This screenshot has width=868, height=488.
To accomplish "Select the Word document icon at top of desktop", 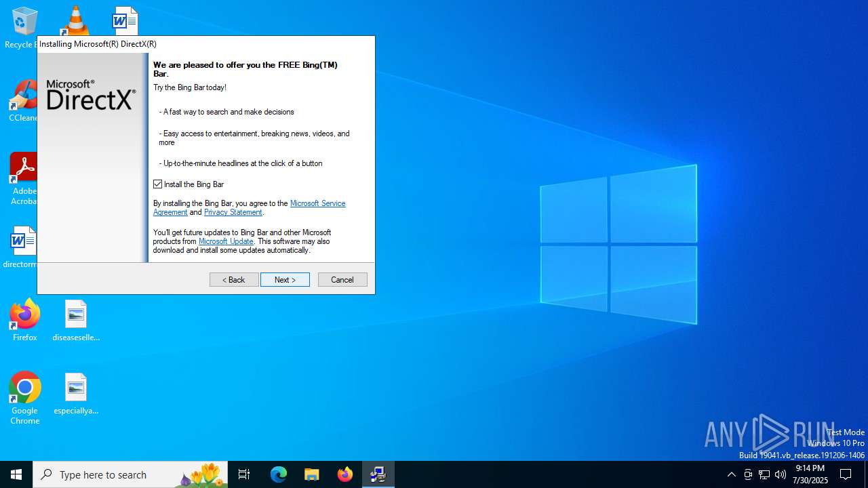I will pos(125,20).
